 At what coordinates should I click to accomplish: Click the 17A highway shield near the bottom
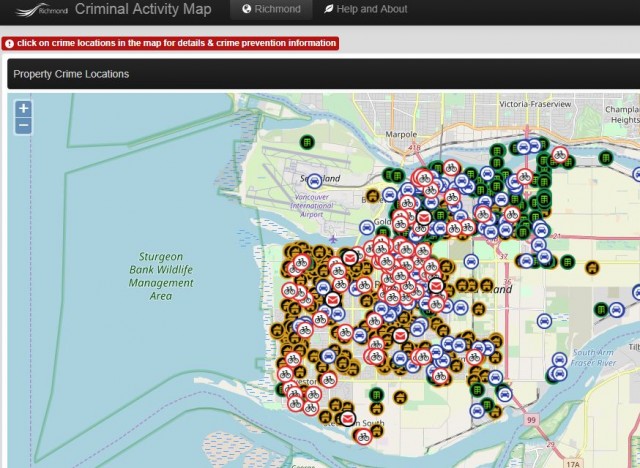click(x=573, y=464)
